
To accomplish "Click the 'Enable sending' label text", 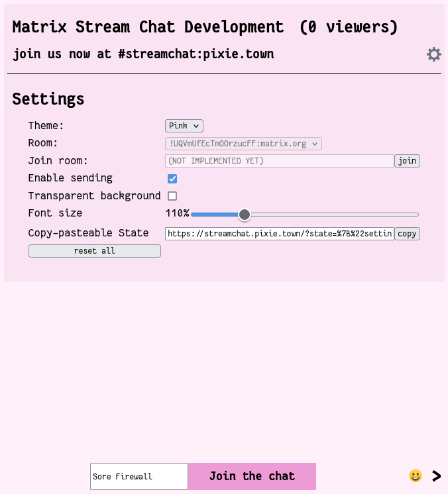I will click(x=70, y=178).
